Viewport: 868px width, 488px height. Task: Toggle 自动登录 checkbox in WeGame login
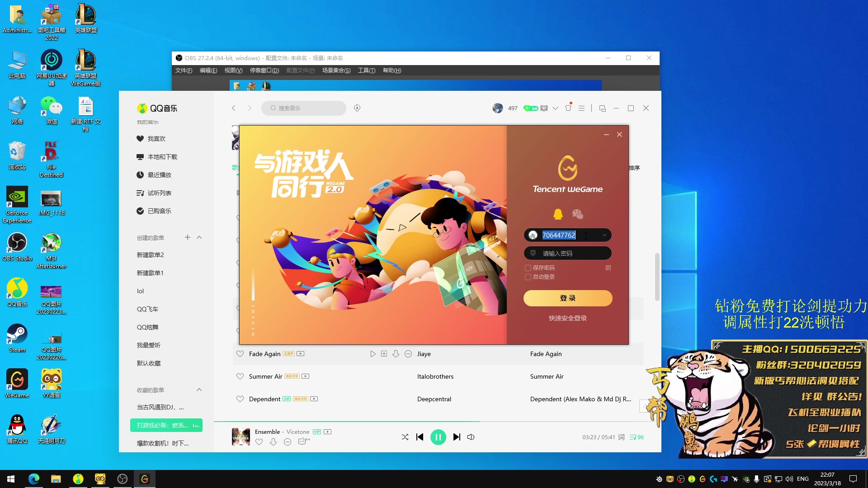pos(528,277)
